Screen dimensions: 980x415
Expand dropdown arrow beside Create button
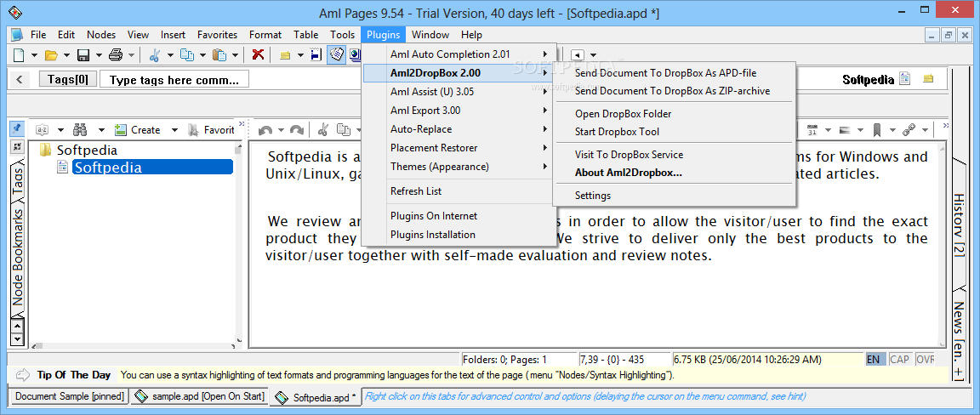[x=175, y=130]
